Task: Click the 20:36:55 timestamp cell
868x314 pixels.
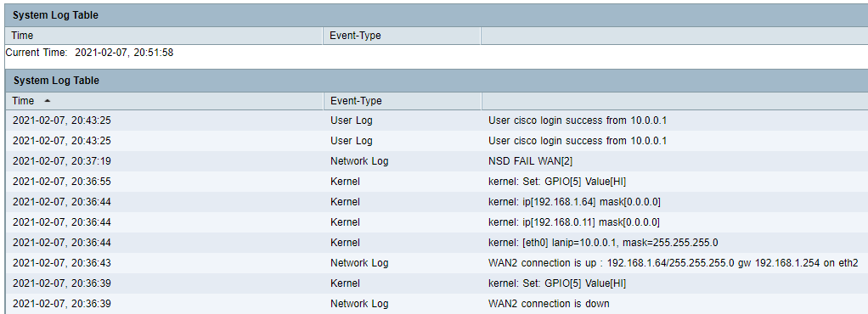Action: (x=61, y=182)
